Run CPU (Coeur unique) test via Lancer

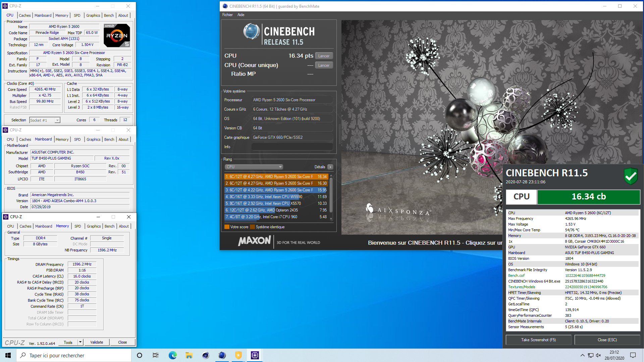(x=324, y=65)
